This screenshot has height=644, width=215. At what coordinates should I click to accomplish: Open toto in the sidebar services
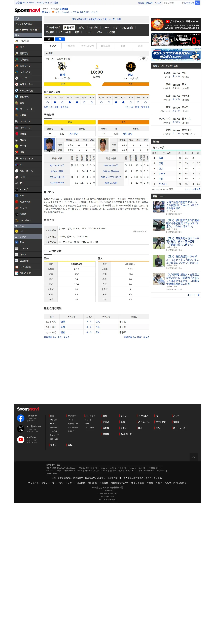coord(28,231)
